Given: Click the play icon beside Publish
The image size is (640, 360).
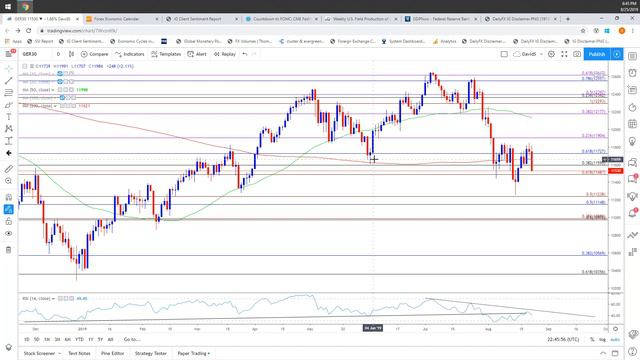Looking at the screenshot, I should click(x=617, y=54).
